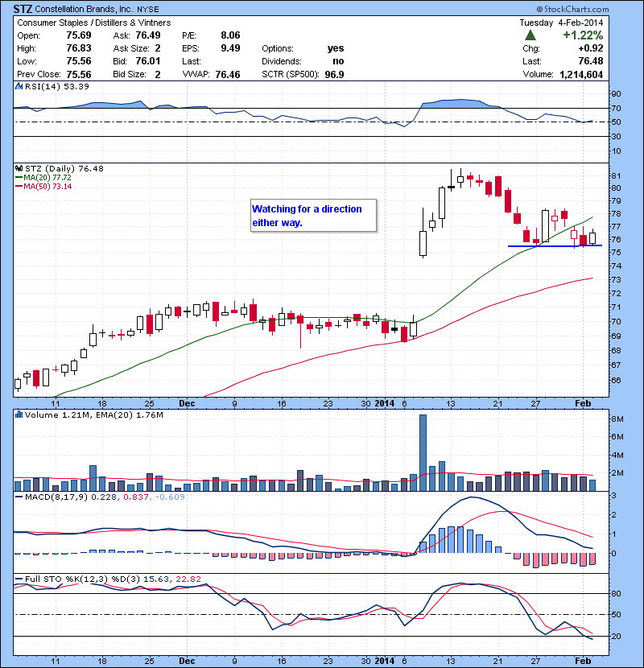This screenshot has width=644, height=668.
Task: Select the Consumer Staples / Distillers & Vintners sector text
Action: (93, 23)
